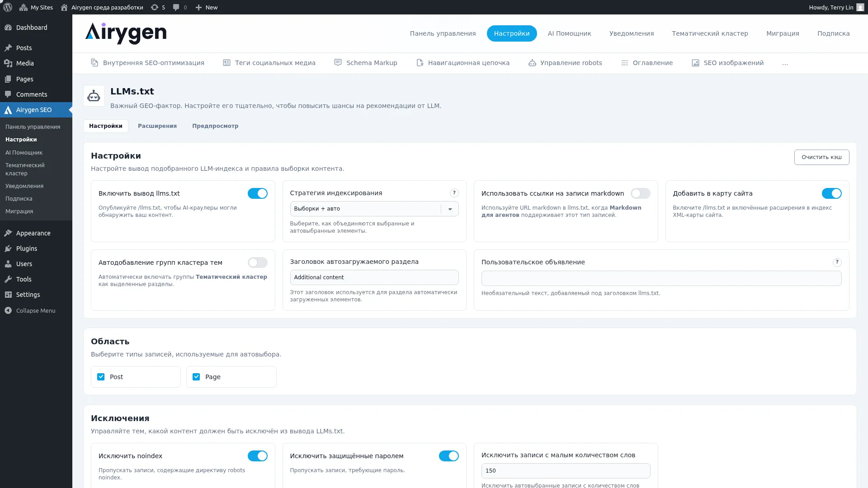Click the WordPress logo icon
Screen dimensions: 868x488
pos(8,7)
